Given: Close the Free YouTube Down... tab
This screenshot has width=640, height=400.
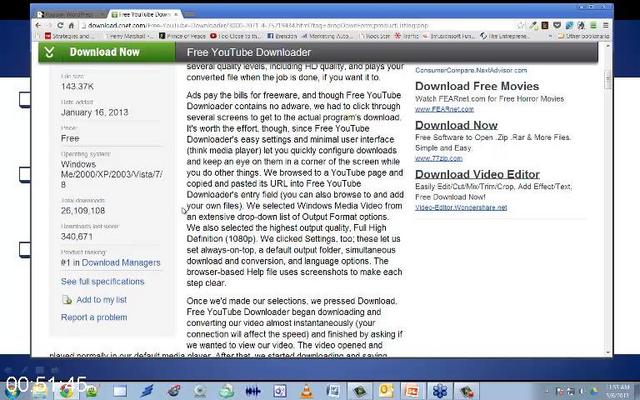Looking at the screenshot, I should [176, 14].
